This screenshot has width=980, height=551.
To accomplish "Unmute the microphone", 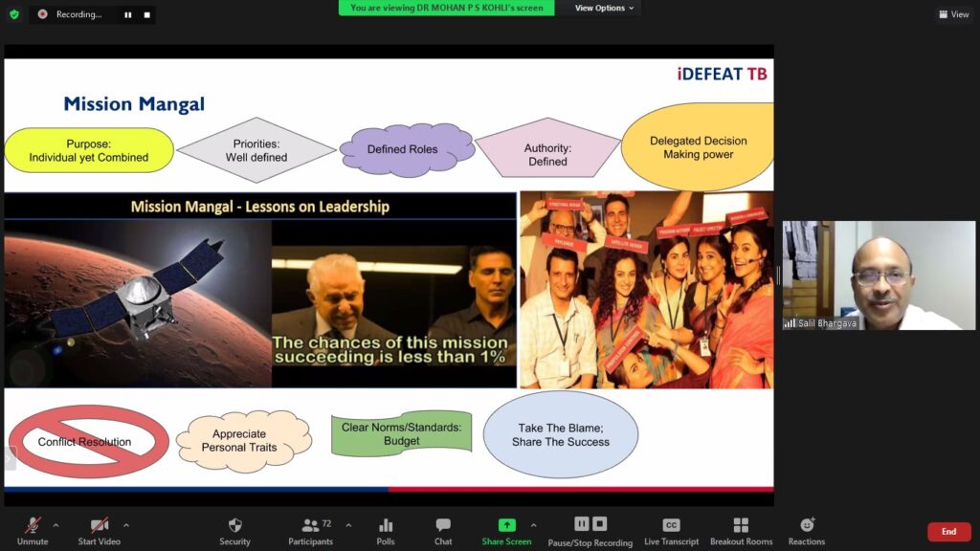I will pyautogui.click(x=33, y=526).
